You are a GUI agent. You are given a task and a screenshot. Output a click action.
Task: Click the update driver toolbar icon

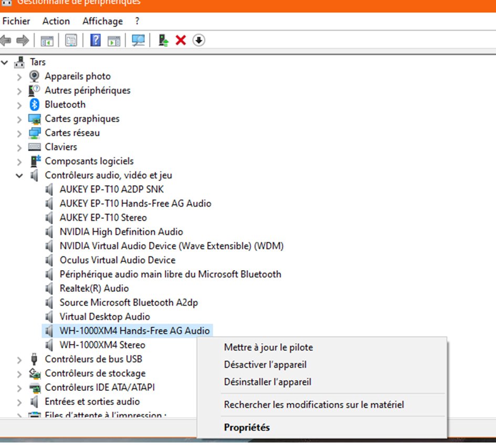(x=163, y=40)
